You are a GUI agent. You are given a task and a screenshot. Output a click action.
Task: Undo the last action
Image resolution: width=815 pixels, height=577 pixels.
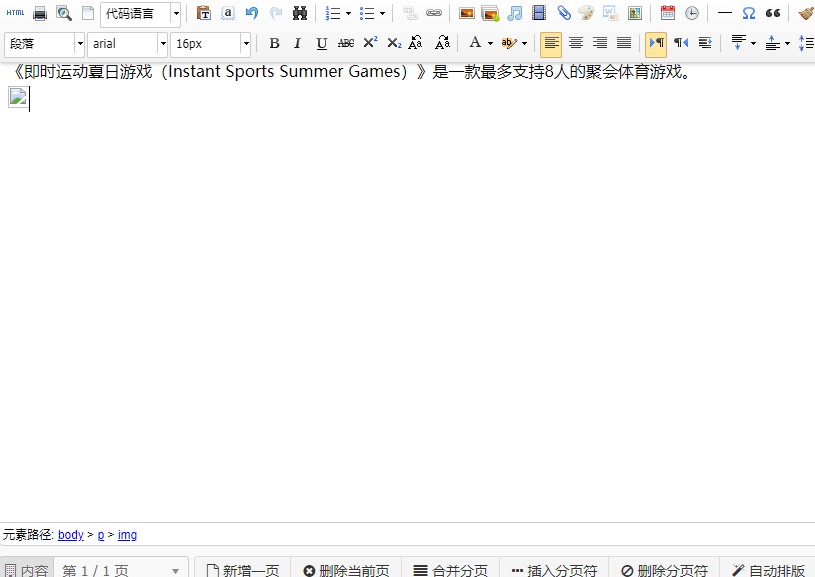(252, 13)
